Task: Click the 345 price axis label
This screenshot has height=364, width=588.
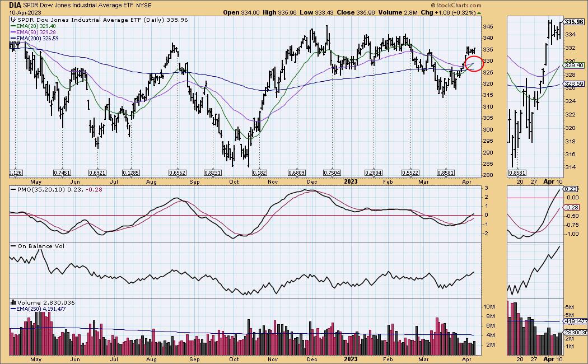Action: (488, 27)
